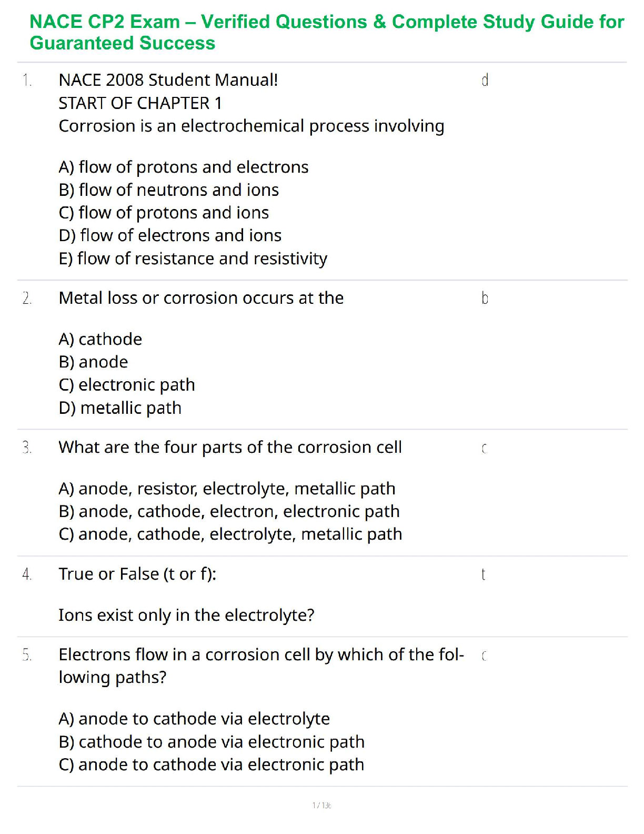Click question 3 about four parts of corrosion cell
This screenshot has width=644, height=834.
tap(230, 448)
